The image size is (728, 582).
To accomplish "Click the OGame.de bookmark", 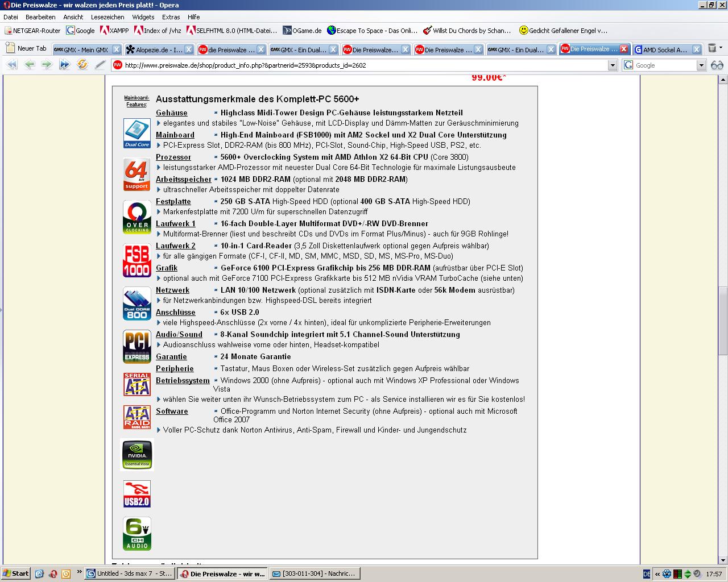I will coord(302,31).
